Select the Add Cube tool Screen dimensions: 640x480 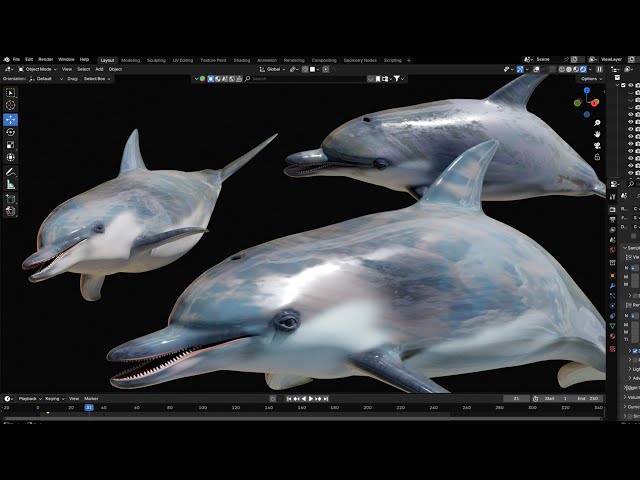pos(10,199)
